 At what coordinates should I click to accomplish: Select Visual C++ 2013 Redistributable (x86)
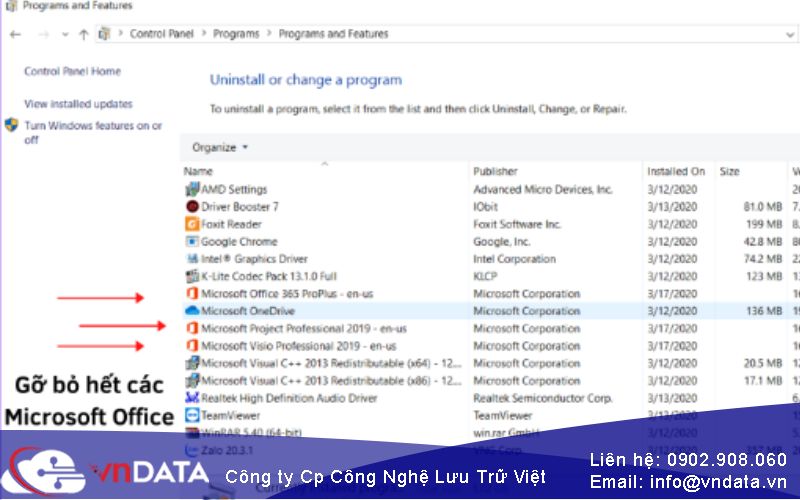[331, 380]
